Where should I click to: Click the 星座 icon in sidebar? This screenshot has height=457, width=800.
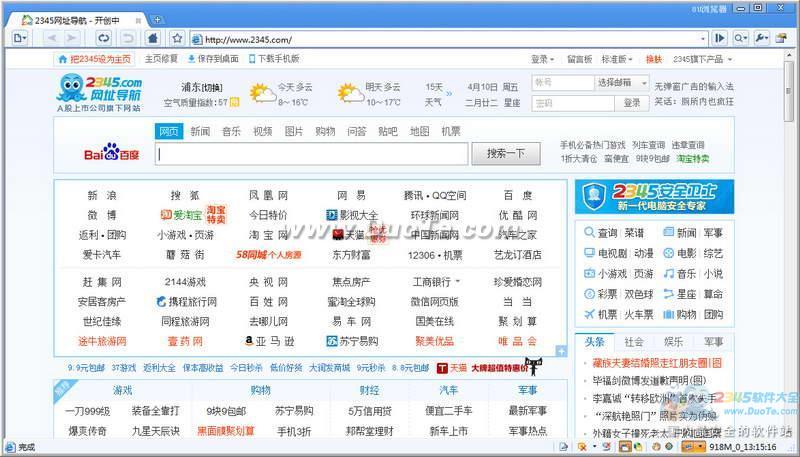point(669,294)
